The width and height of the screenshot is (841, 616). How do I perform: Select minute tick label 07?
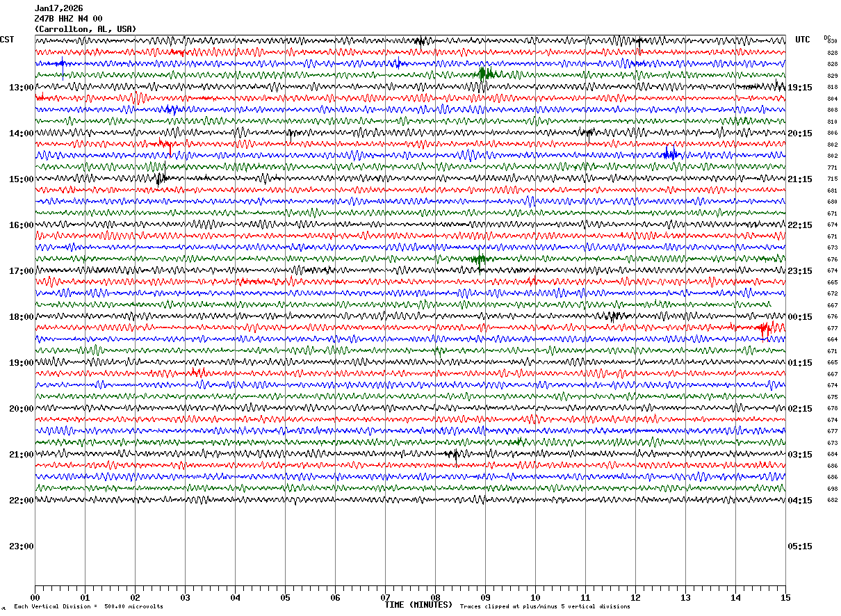[x=385, y=597]
